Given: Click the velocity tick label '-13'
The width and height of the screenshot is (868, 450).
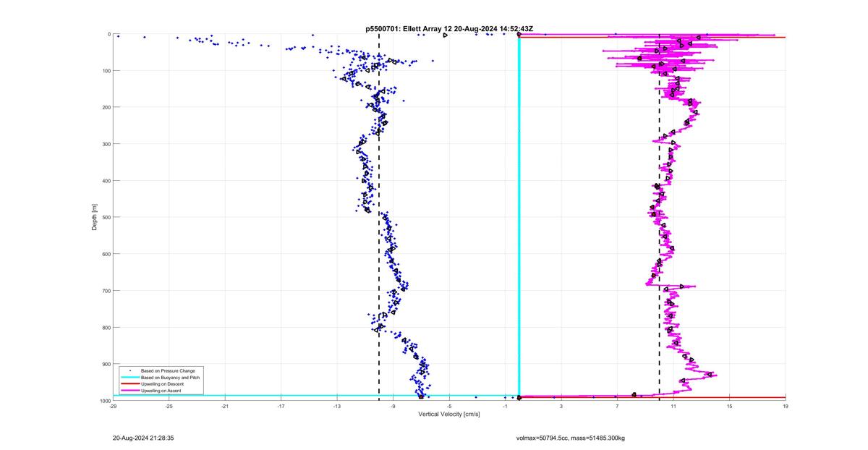Looking at the screenshot, I should pyautogui.click(x=337, y=407).
